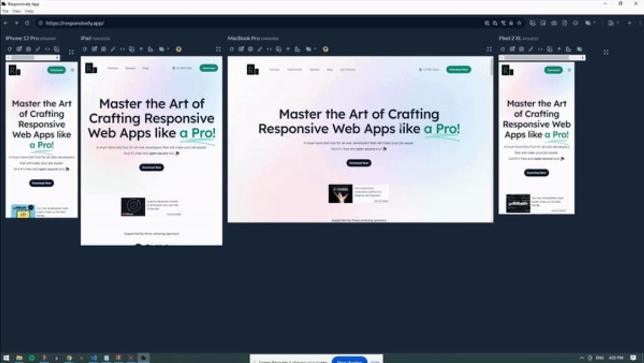Click the colorful round icon on MacBook Pro toolbar
Viewport: 644px width, 363px height.
[x=326, y=49]
